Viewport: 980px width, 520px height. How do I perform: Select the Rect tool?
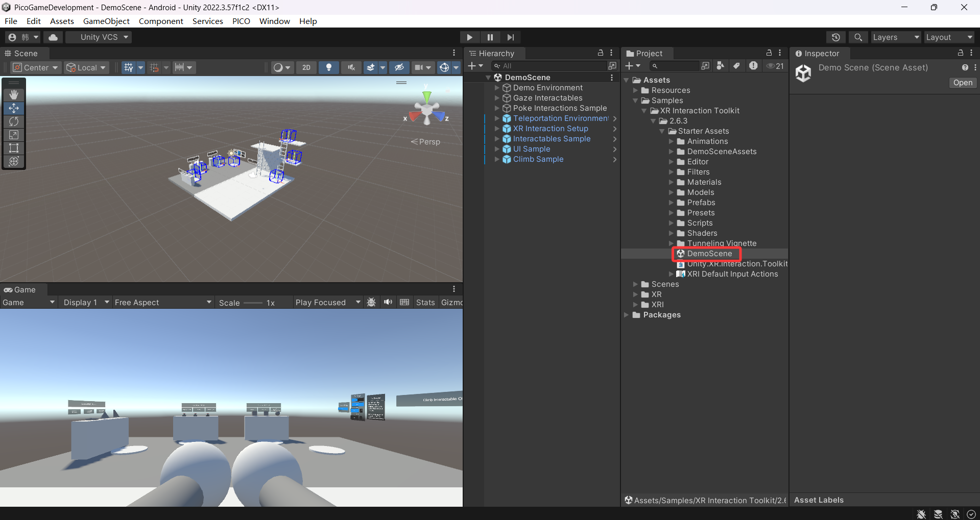click(14, 148)
